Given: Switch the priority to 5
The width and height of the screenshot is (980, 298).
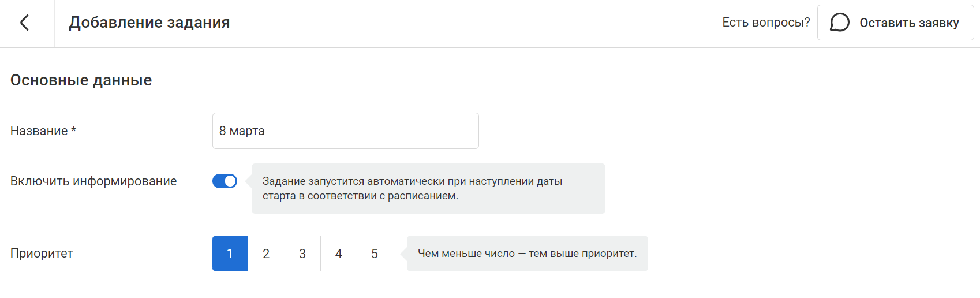Looking at the screenshot, I should (x=375, y=254).
